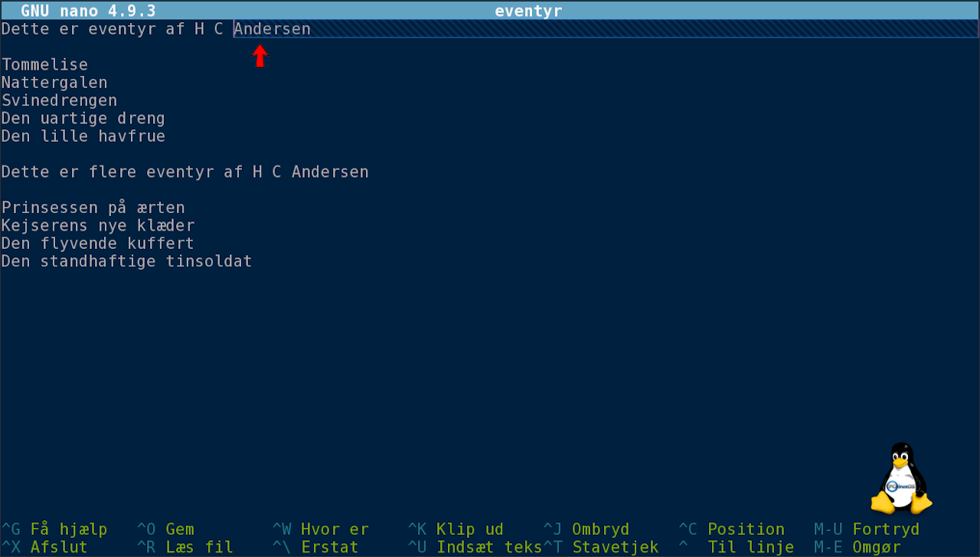980x557 pixels.
Task: Open the ^W Hvor er search shortcut
Action: (x=320, y=529)
